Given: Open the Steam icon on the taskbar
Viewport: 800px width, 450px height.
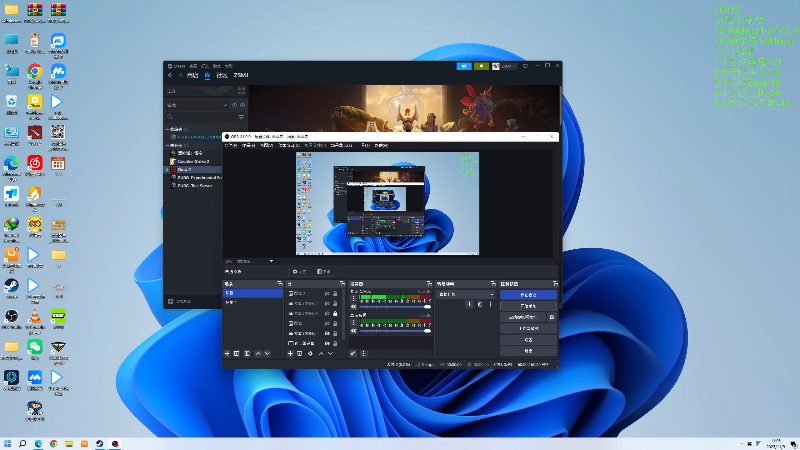Looking at the screenshot, I should click(99, 443).
